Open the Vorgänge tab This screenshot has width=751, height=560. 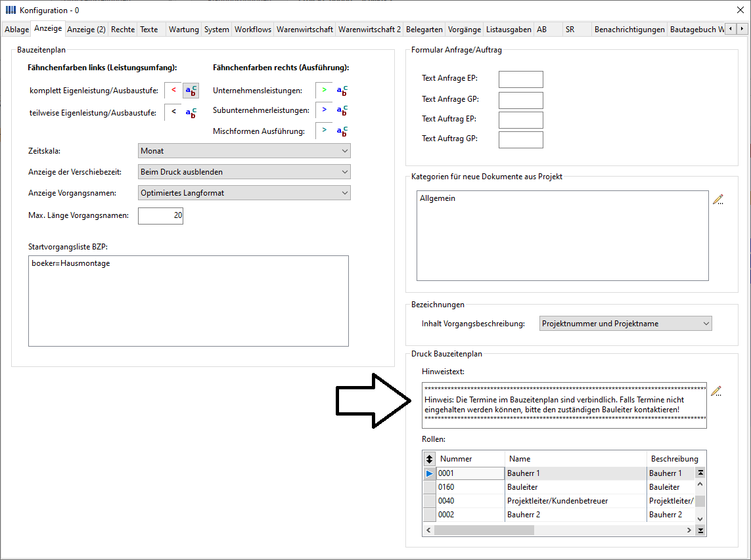[464, 30]
